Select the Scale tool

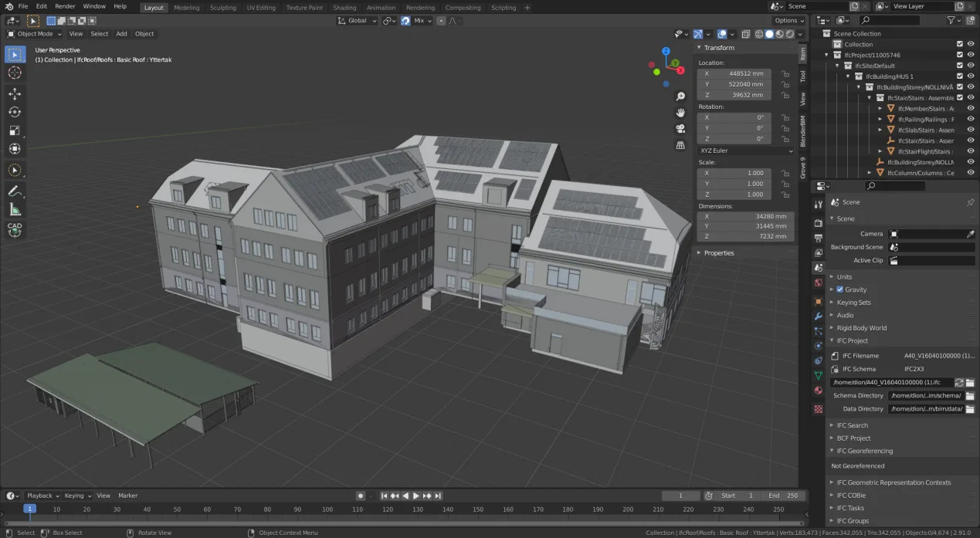(x=15, y=130)
